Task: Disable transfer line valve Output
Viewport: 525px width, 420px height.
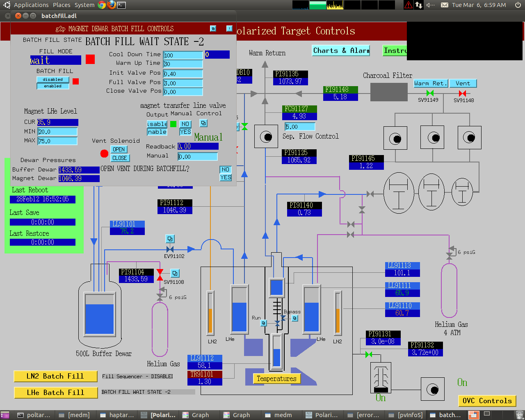Action: (157, 124)
